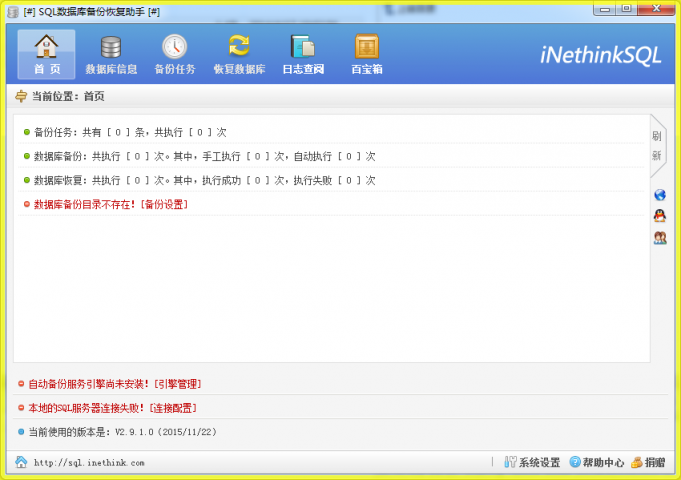Click the iNethinkSQL logo
This screenshot has width=681, height=480.
tap(600, 56)
